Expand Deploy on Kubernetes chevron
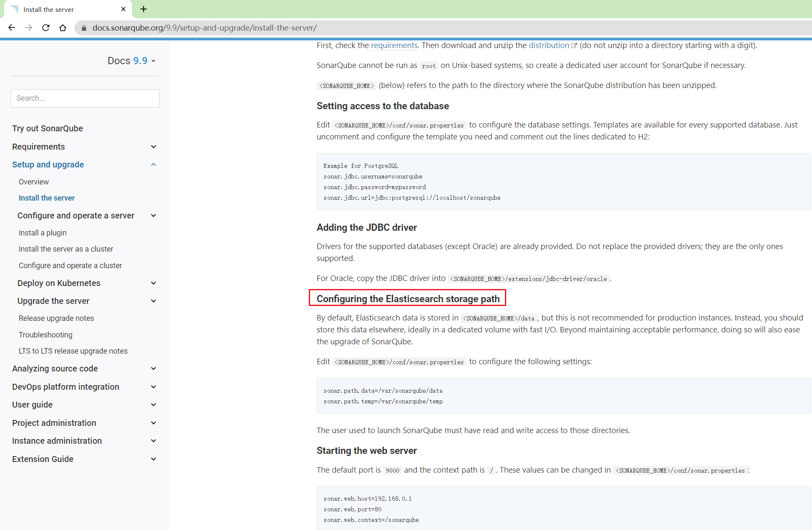The width and height of the screenshot is (812, 530). click(x=154, y=283)
